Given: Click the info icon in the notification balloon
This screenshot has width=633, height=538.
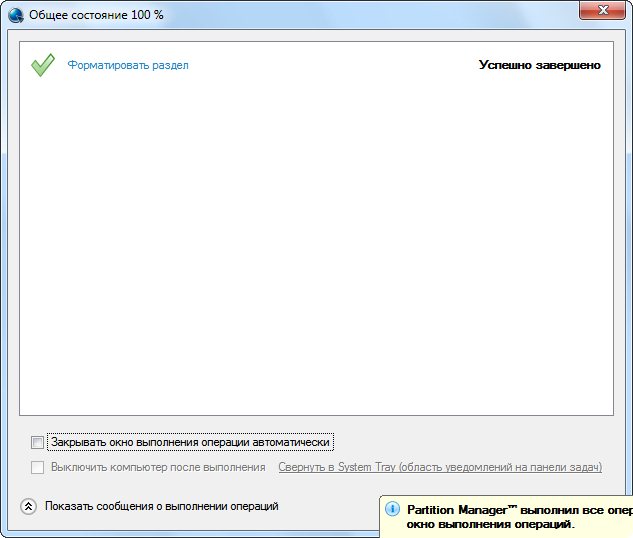Looking at the screenshot, I should pyautogui.click(x=392, y=509).
